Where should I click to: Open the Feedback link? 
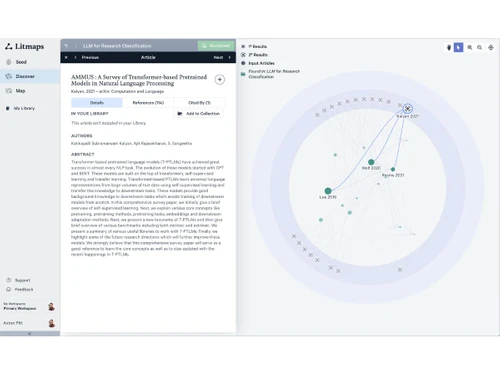(20, 289)
